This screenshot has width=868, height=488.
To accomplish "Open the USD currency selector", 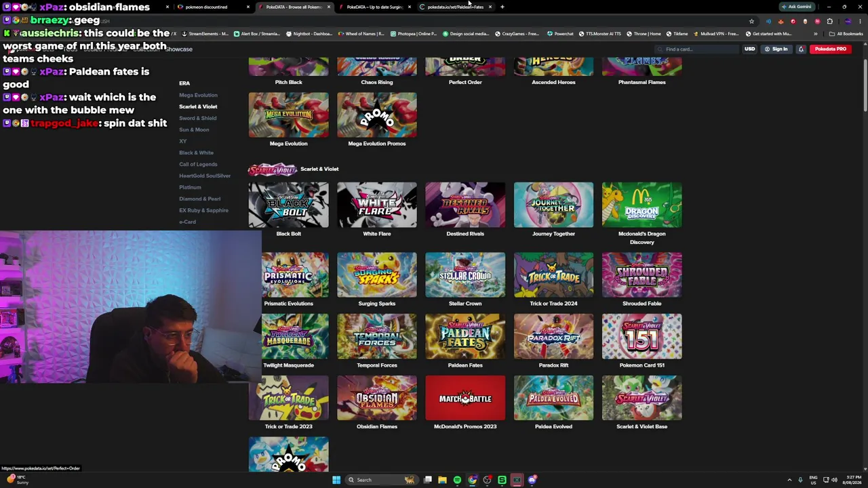I will point(749,49).
